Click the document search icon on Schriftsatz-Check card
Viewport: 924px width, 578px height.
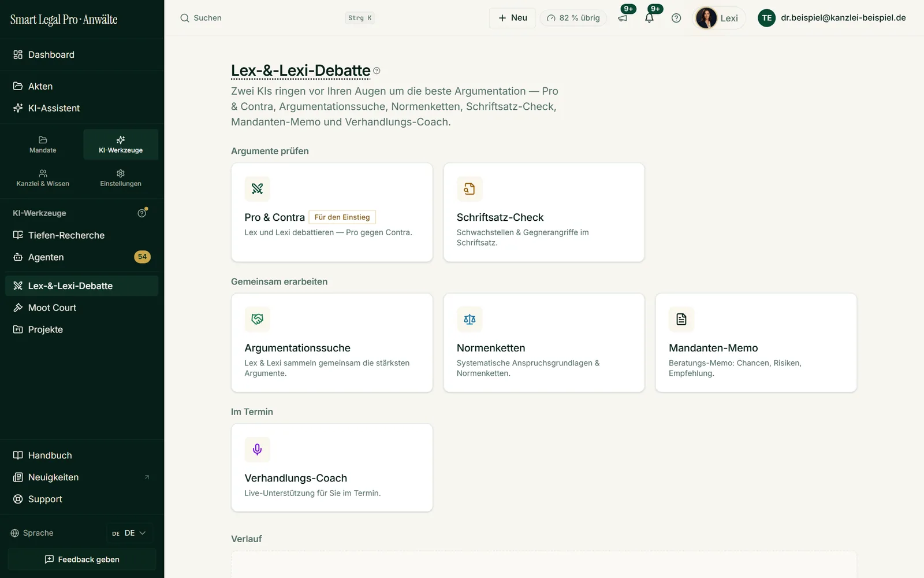tap(470, 188)
